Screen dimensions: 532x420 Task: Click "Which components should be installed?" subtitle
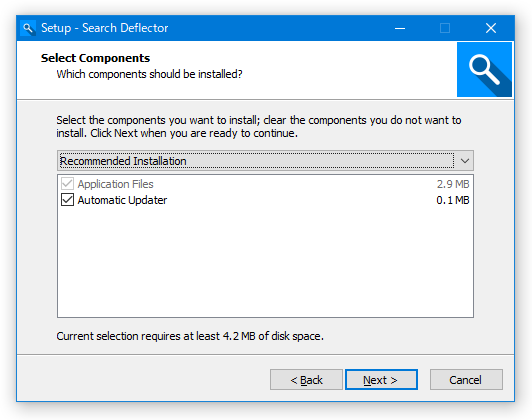click(149, 74)
